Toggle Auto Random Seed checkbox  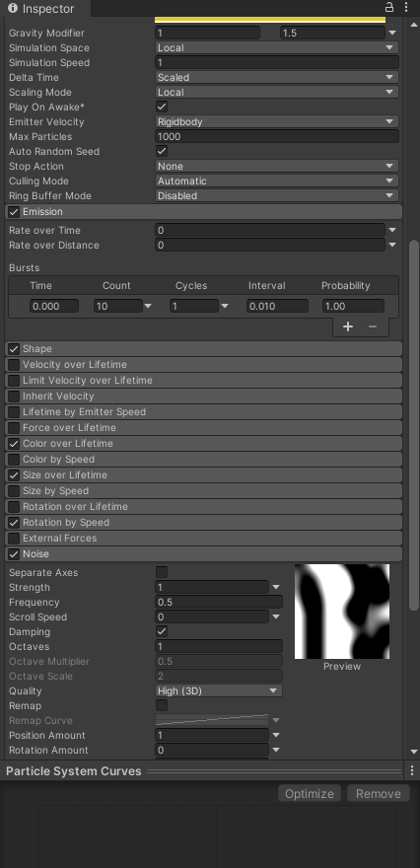162,151
